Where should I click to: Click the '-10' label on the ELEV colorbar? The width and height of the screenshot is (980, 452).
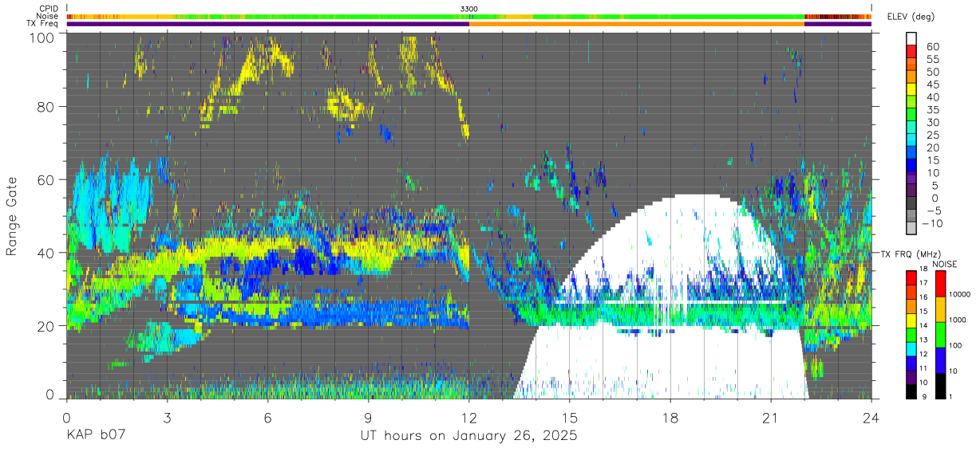coord(931,223)
